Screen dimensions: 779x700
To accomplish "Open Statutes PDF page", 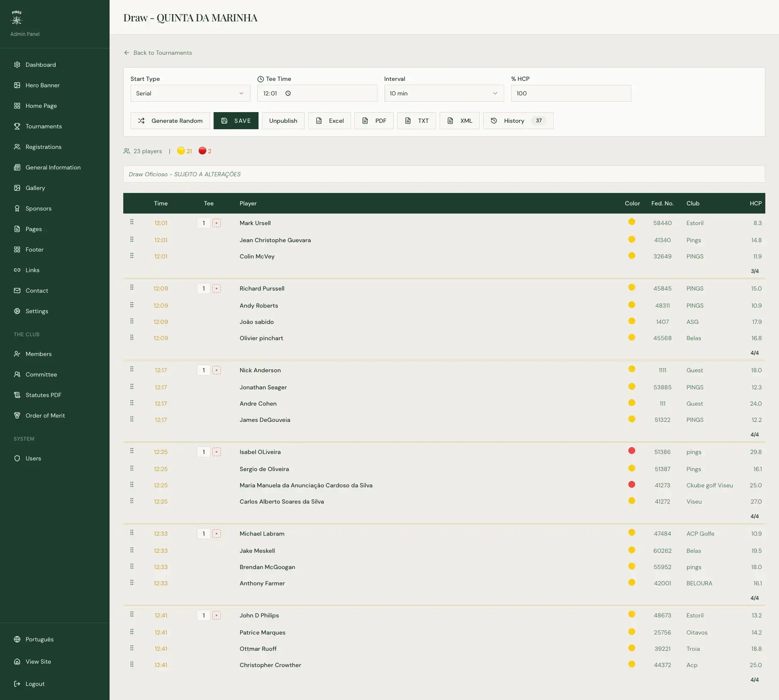I will point(55,395).
